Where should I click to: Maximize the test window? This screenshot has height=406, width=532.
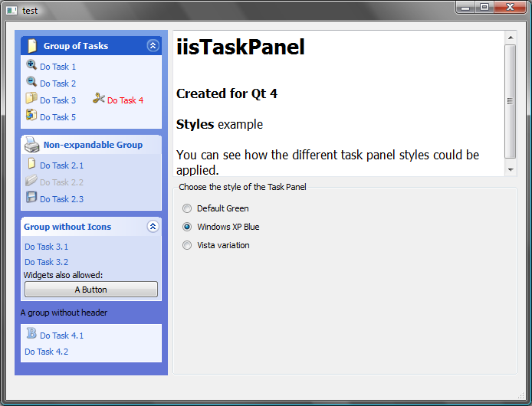click(484, 7)
